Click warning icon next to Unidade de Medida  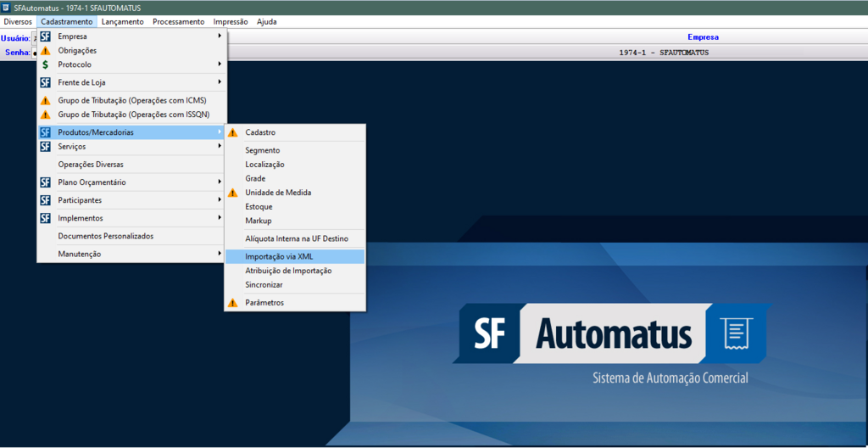click(232, 193)
